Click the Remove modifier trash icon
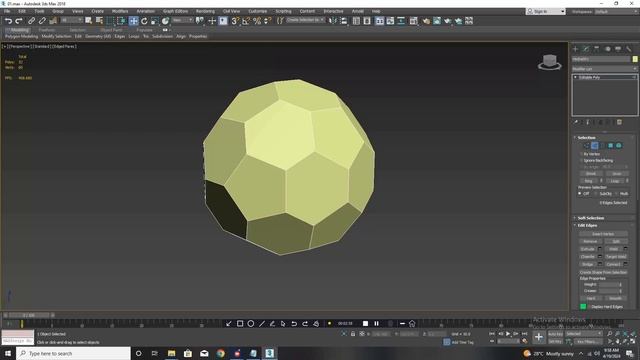Image resolution: width=640 pixels, height=360 pixels. point(619,122)
